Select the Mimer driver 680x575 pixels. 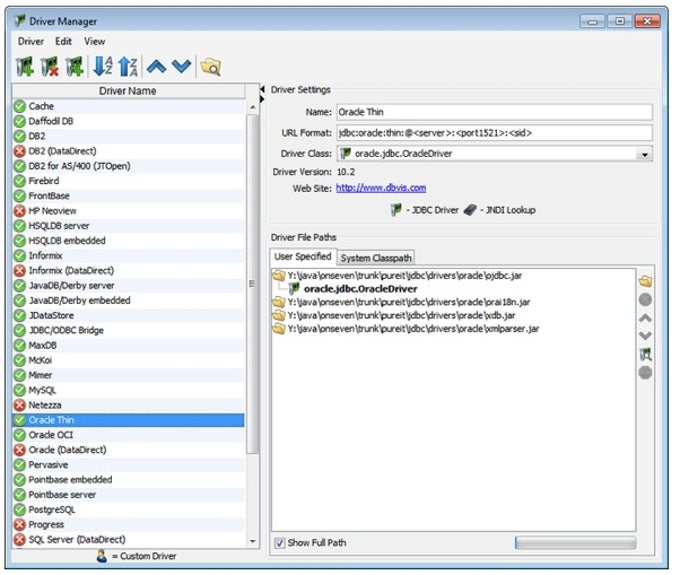[x=128, y=375]
